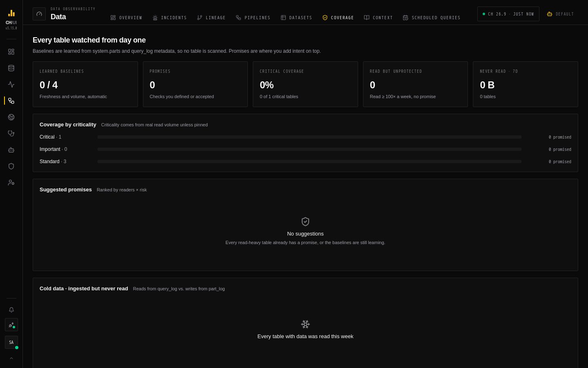Open notifications bell icon

[x=11, y=310]
